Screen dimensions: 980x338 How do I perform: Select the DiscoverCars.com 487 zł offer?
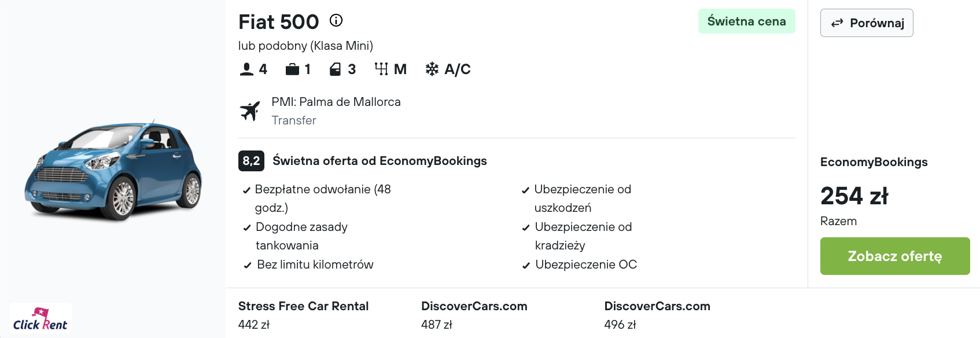click(x=474, y=315)
